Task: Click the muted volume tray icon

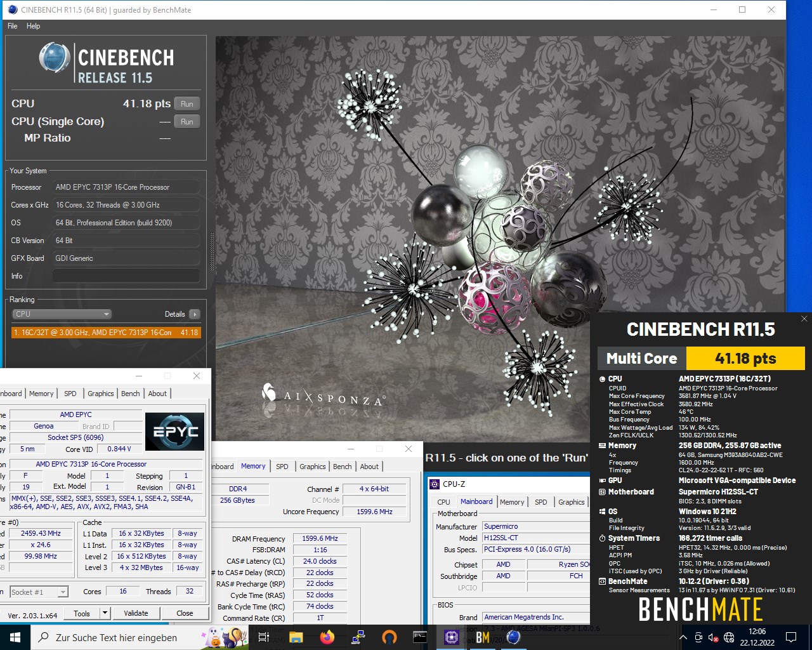Action: coord(713,637)
